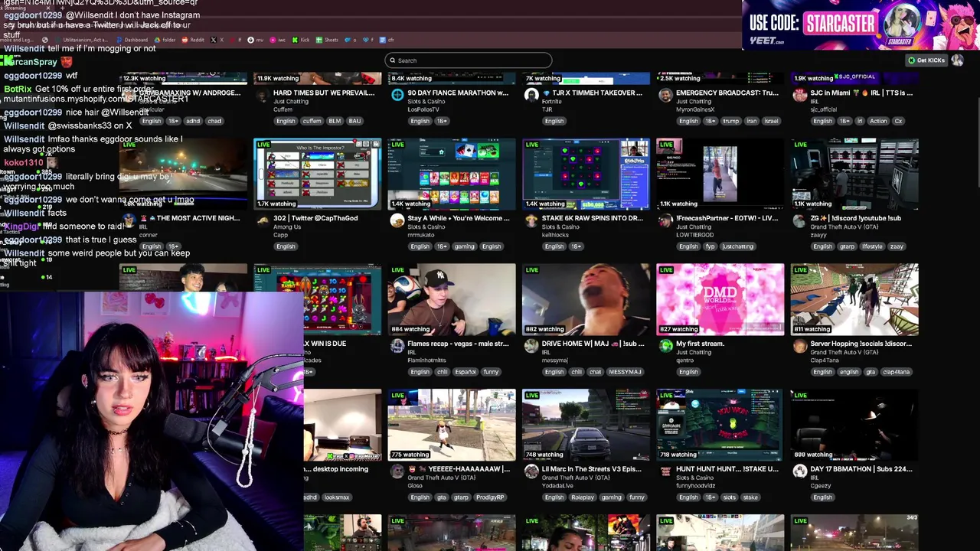The width and height of the screenshot is (980, 551).
Task: Open LOWTIERGOD channel avatar
Action: tap(665, 220)
